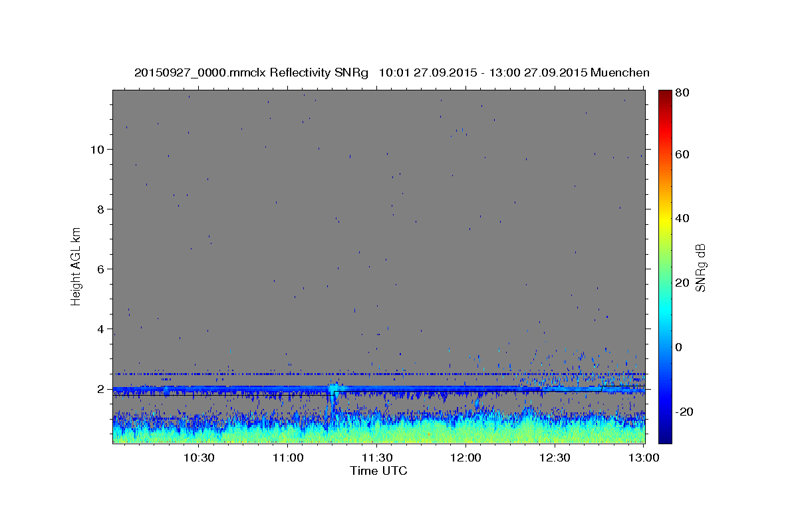Click the 'Time UTC' axis label
The height and width of the screenshot is (532, 798).
click(x=378, y=471)
